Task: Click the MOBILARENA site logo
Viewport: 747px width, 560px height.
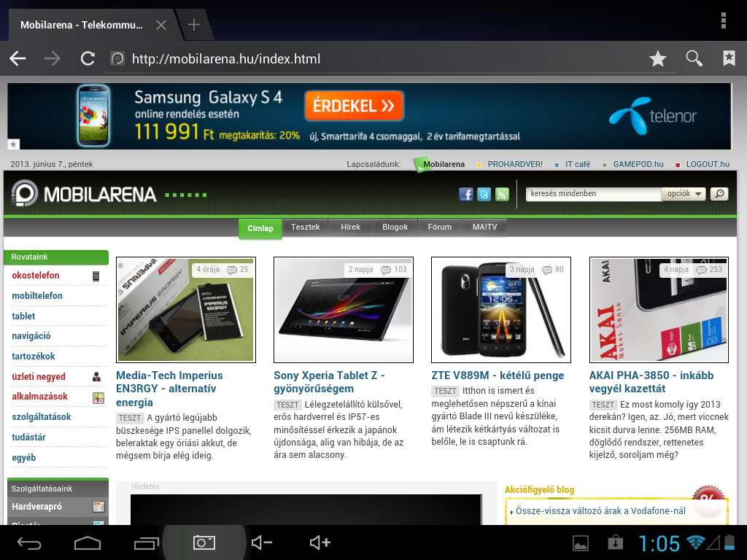Action: pyautogui.click(x=84, y=194)
